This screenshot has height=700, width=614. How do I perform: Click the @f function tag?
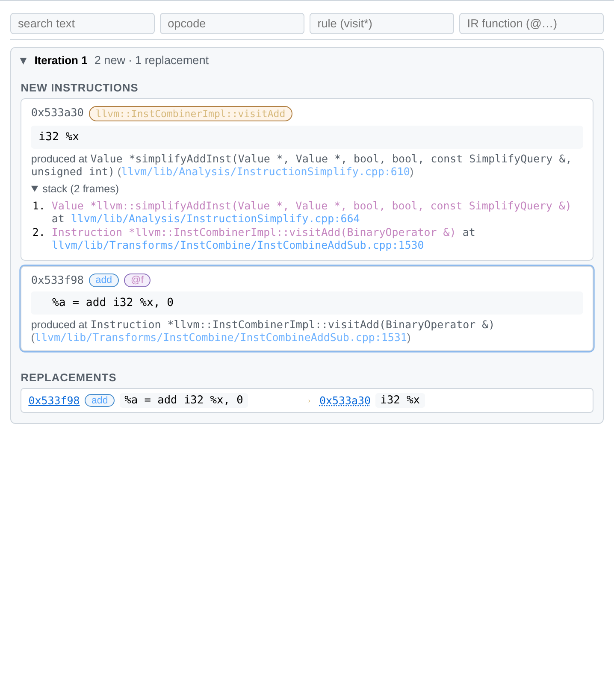[137, 280]
